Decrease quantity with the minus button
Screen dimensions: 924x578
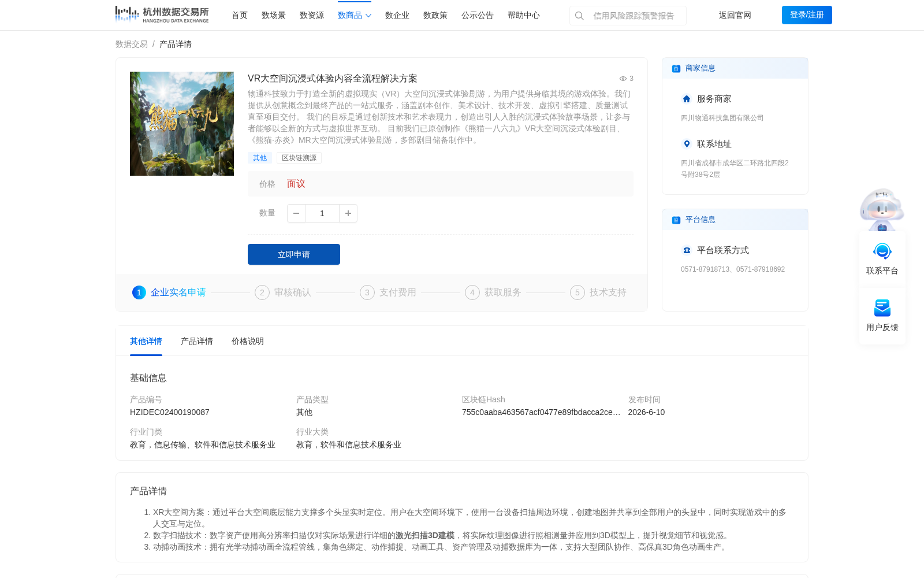point(296,213)
